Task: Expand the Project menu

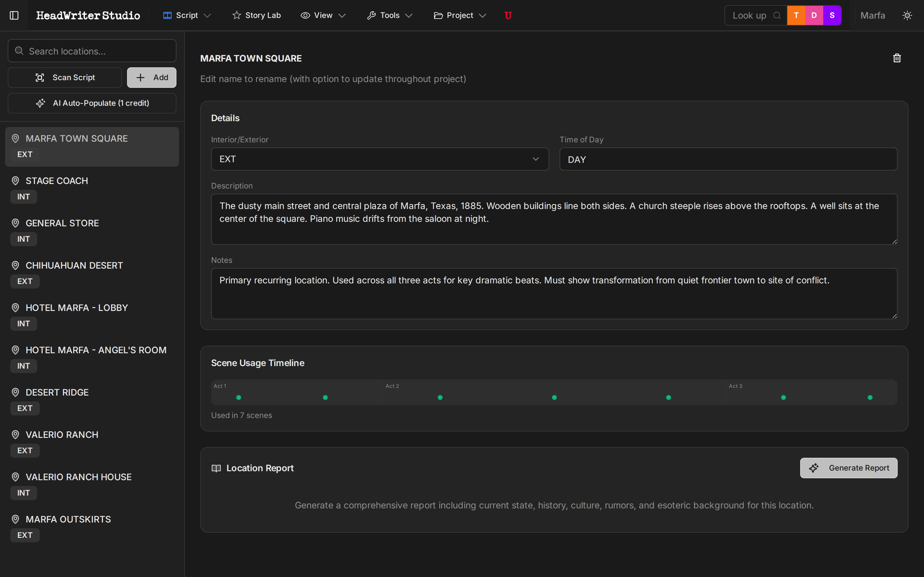Action: coord(460,15)
